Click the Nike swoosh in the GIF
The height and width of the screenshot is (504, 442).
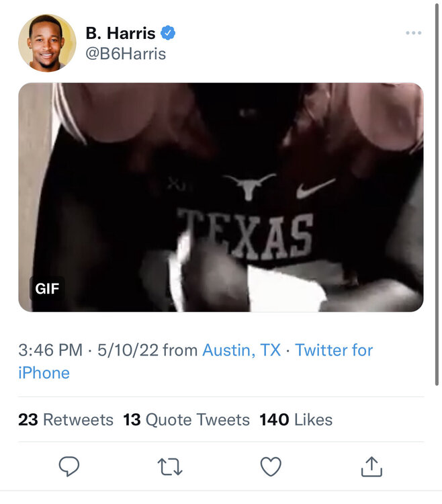click(x=315, y=187)
